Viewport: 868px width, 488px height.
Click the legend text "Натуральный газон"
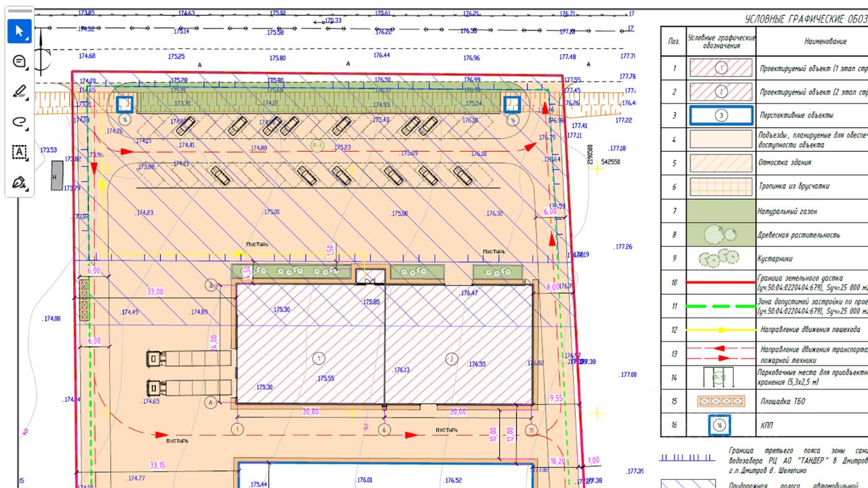pos(788,211)
